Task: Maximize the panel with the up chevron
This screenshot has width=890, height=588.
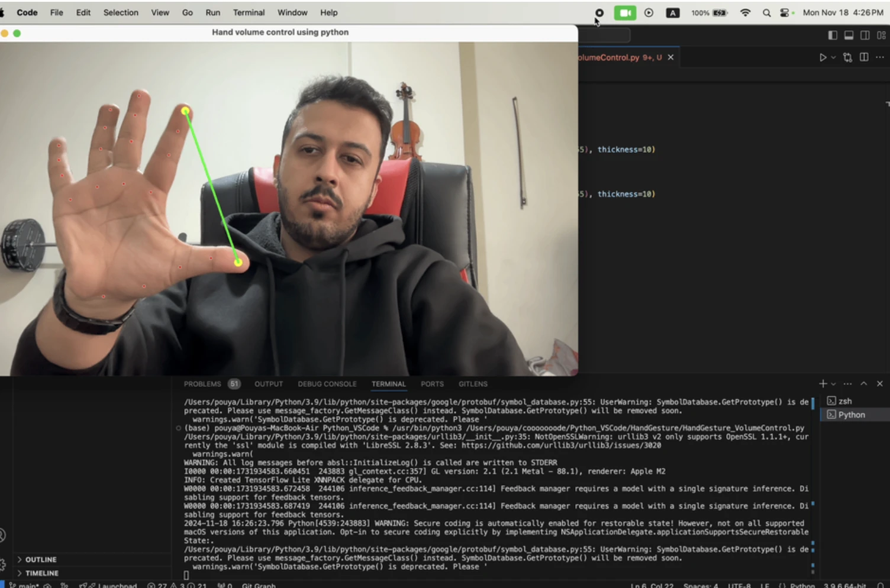Action: [x=864, y=384]
